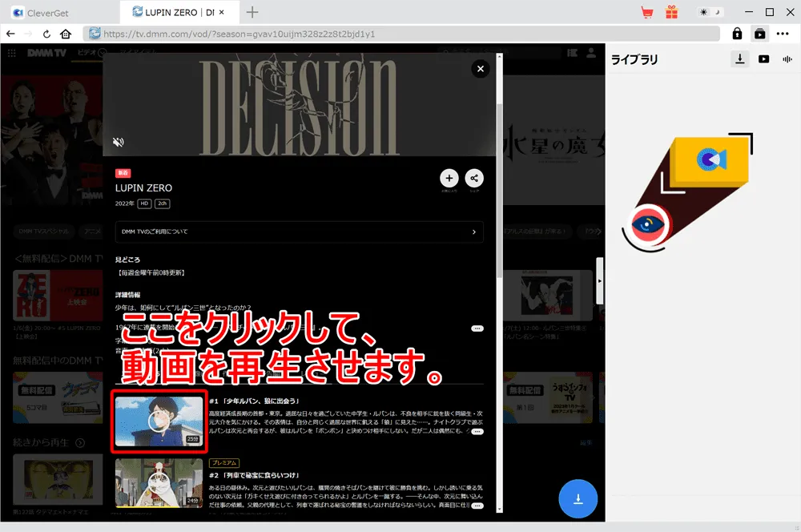Screen dimensions: 801x532
Task: Share LUPIN ZERO with share icon
Action: coord(474,178)
